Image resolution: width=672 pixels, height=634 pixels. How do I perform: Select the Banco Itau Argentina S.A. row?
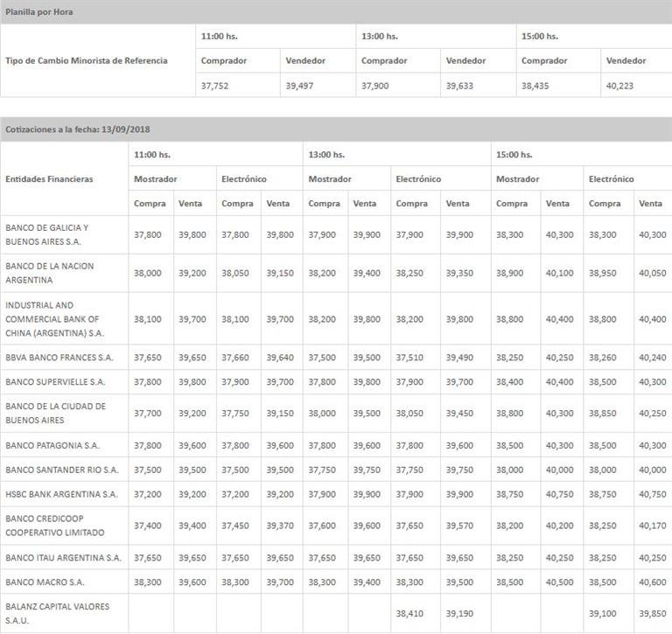click(63, 557)
